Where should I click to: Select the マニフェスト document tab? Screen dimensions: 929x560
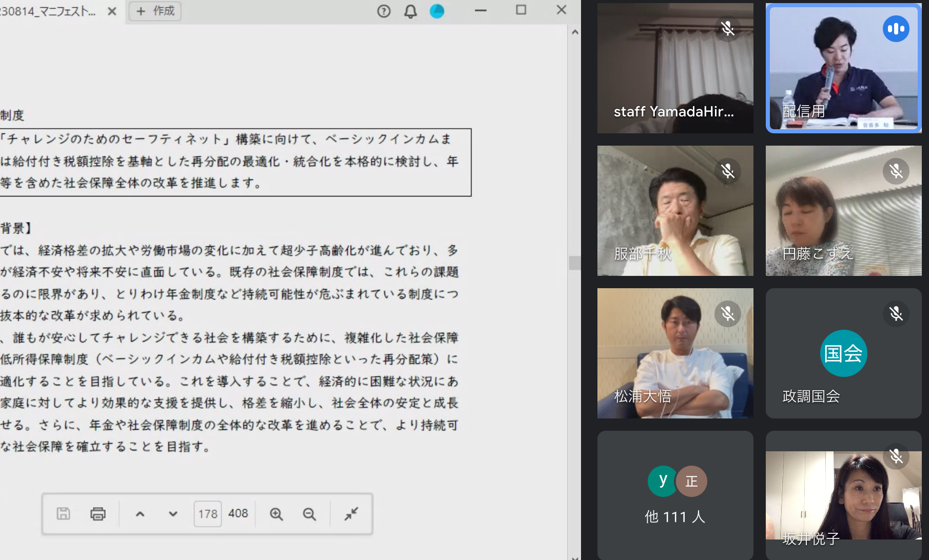[x=49, y=11]
